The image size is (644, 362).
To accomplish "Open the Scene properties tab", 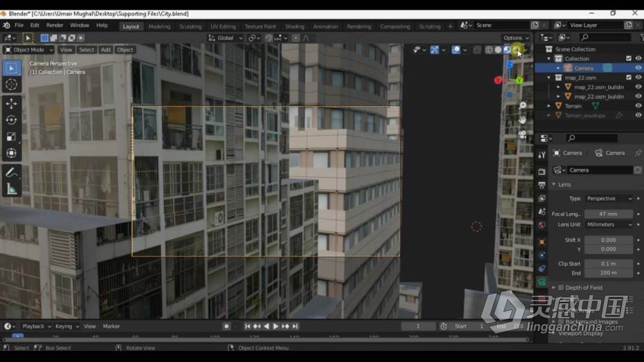I will pyautogui.click(x=542, y=212).
